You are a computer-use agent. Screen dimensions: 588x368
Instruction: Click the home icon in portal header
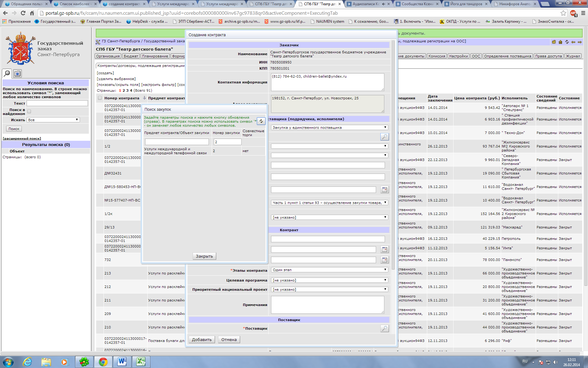click(560, 42)
